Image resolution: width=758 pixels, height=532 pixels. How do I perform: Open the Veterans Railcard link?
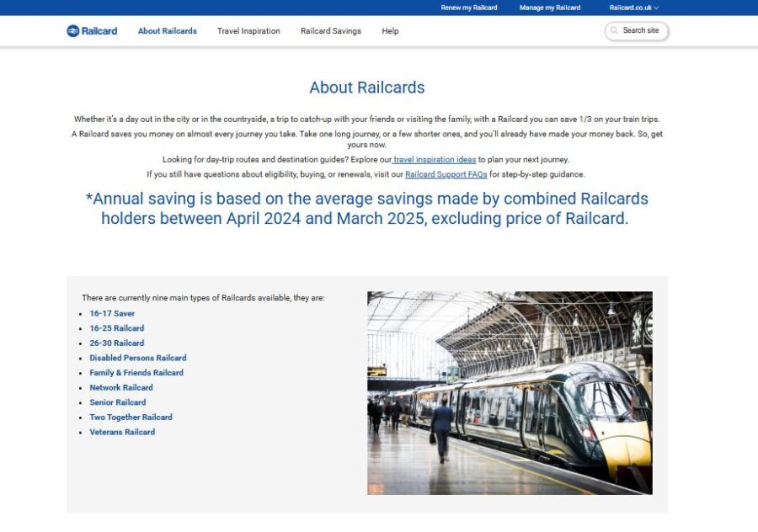tap(122, 432)
